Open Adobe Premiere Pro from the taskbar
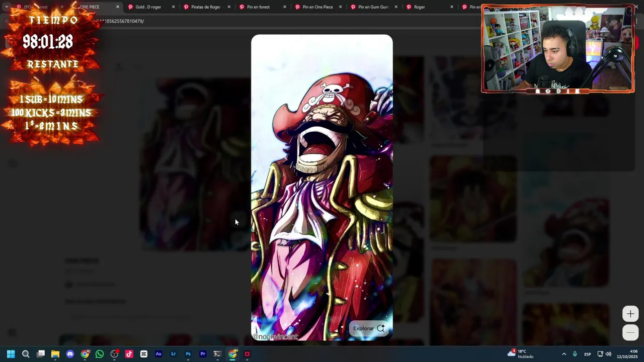 (203, 354)
